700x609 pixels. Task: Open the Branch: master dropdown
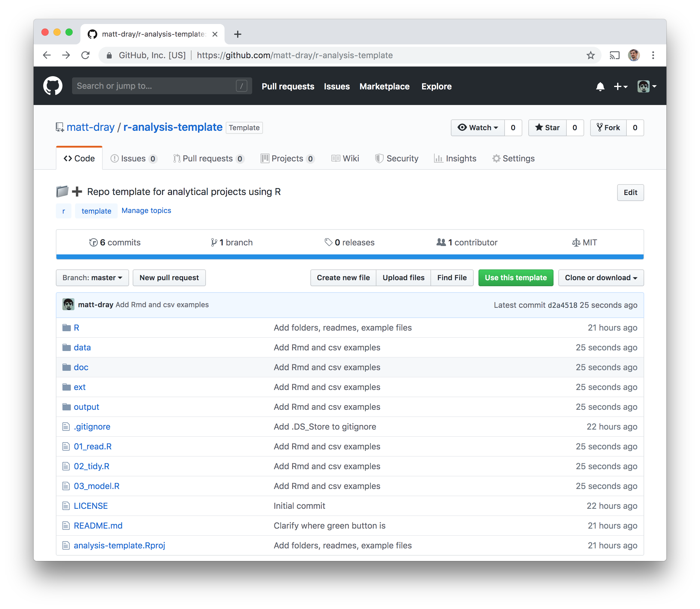tap(92, 278)
